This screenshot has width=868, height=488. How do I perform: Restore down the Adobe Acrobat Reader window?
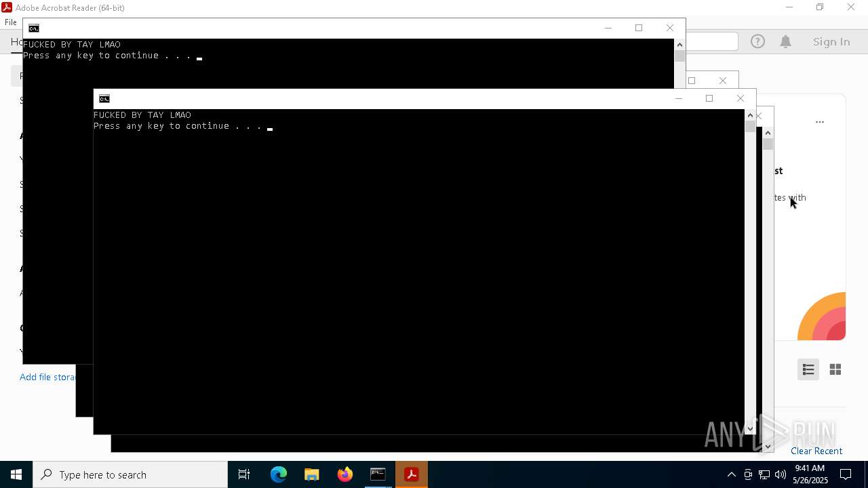(820, 7)
